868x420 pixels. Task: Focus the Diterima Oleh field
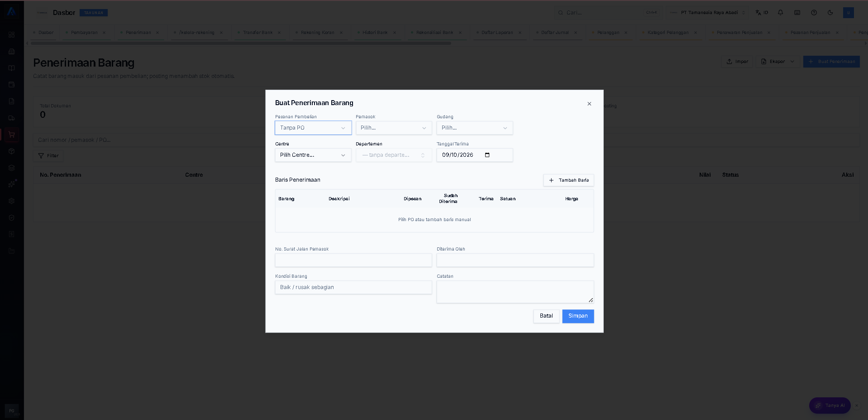click(515, 260)
